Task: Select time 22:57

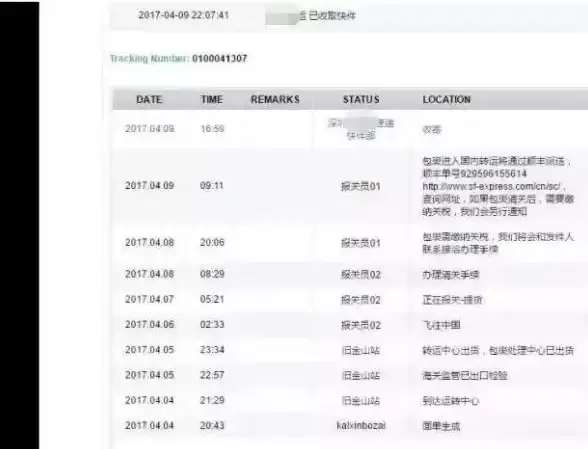Action: 212,375
